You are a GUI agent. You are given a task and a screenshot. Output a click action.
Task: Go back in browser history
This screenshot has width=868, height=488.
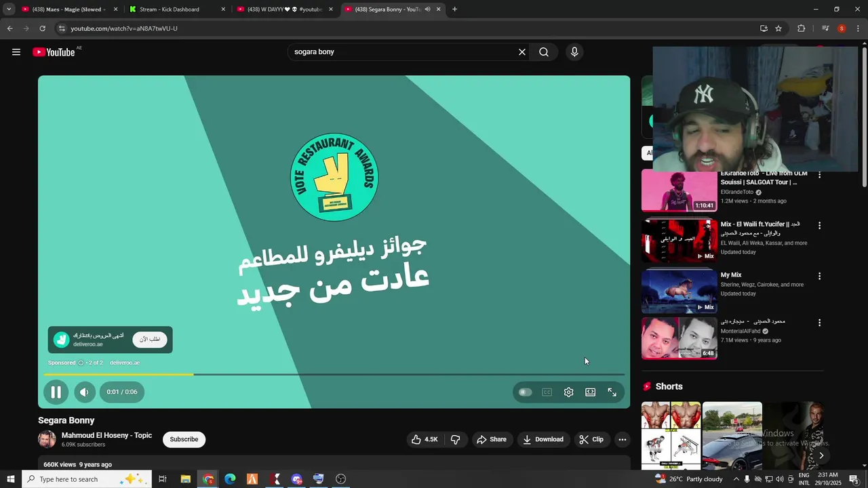point(9,28)
